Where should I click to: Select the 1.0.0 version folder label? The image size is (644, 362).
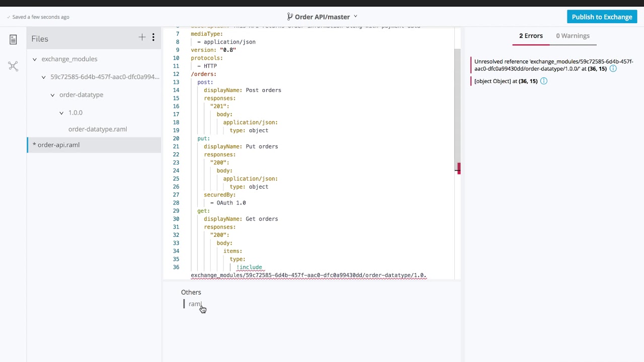click(x=75, y=113)
